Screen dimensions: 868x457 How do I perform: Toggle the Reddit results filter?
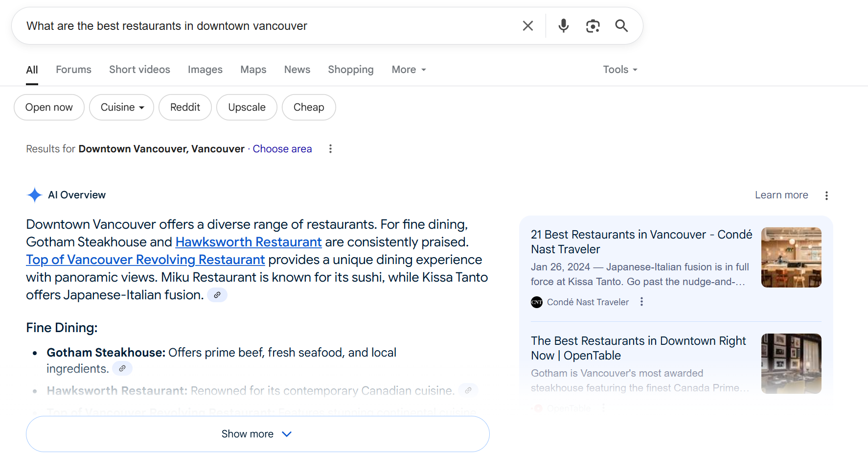point(185,107)
